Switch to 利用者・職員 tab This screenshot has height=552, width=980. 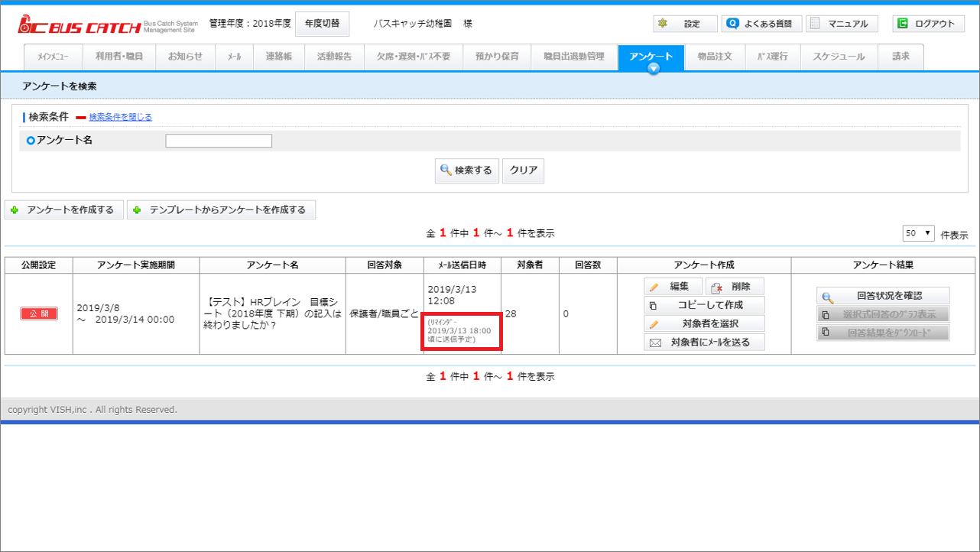tap(119, 57)
